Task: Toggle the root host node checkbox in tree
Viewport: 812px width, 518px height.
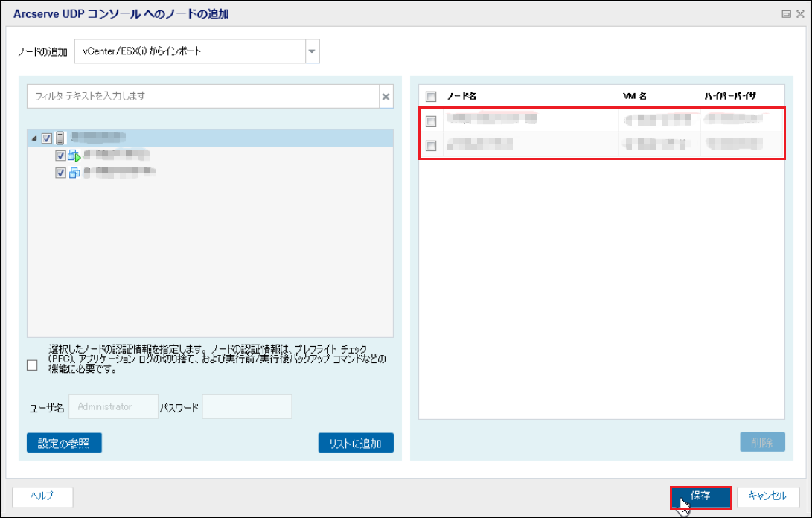Action: tap(47, 138)
